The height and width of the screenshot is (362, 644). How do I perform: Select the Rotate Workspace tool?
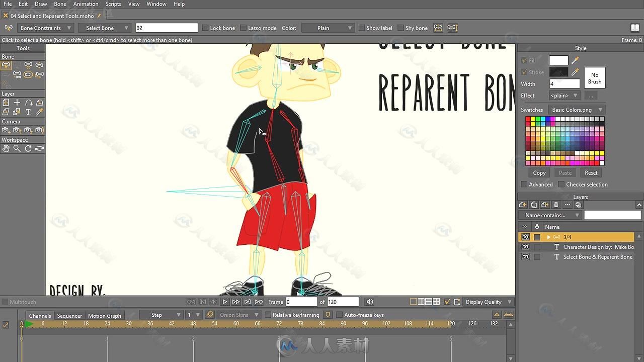point(28,148)
